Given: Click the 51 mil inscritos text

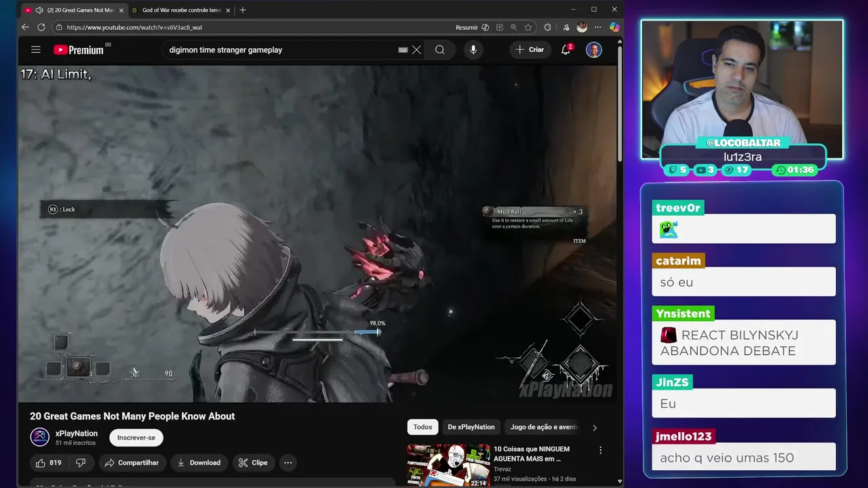Looking at the screenshot, I should 75,443.
